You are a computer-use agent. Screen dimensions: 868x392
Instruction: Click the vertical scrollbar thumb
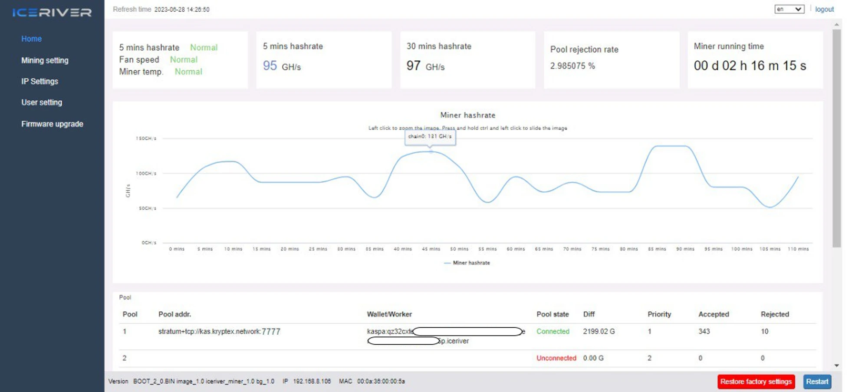tap(836, 139)
